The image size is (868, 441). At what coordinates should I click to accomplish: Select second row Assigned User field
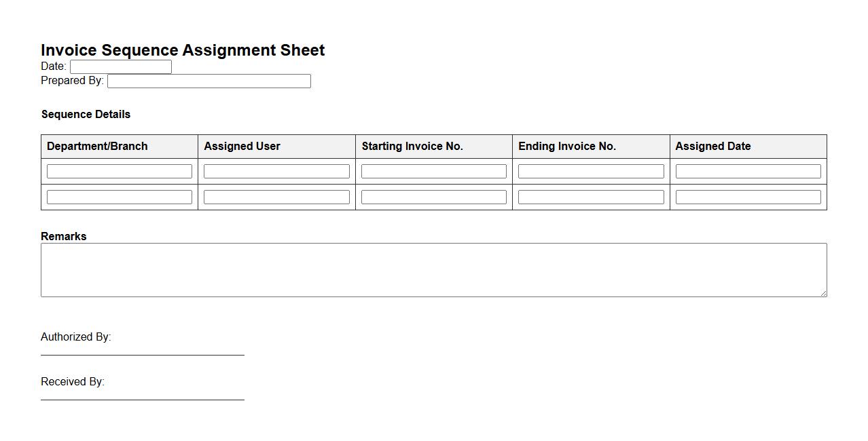(276, 197)
